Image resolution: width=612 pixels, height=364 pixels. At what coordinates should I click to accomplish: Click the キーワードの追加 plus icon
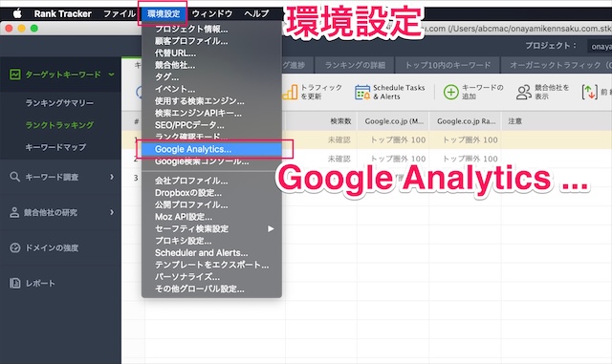450,92
